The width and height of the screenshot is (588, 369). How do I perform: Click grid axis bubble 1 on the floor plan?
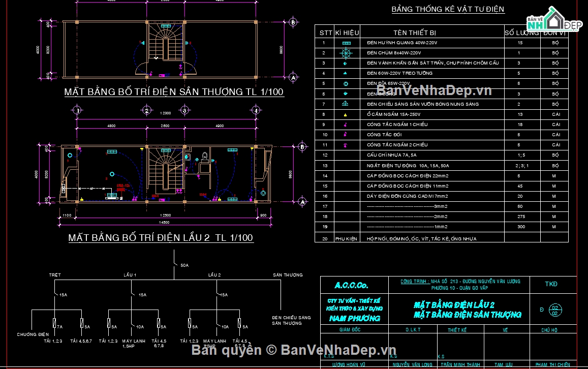pyautogui.click(x=77, y=110)
